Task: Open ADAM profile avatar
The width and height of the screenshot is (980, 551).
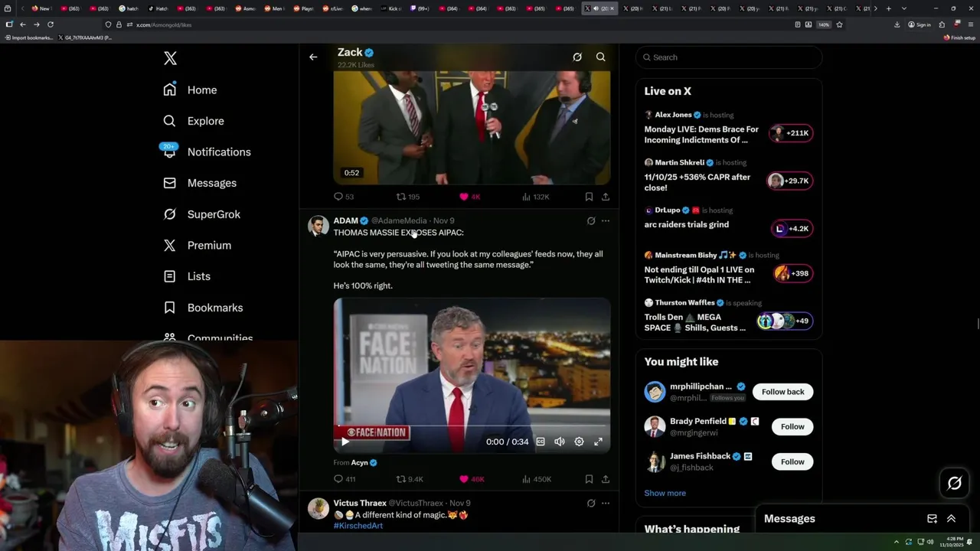Action: pyautogui.click(x=318, y=226)
